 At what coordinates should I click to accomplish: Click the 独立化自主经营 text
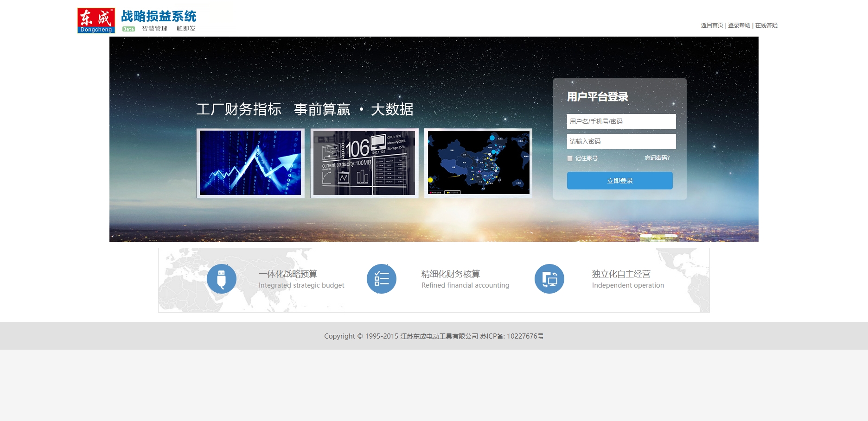pyautogui.click(x=621, y=274)
